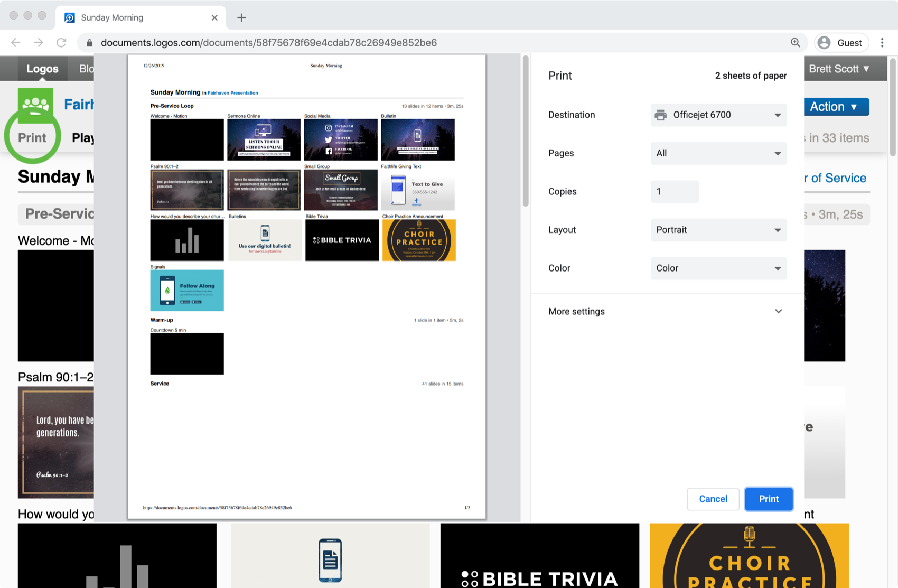The width and height of the screenshot is (898, 588).
Task: Click the macOS red close window button
Action: pos(14,15)
